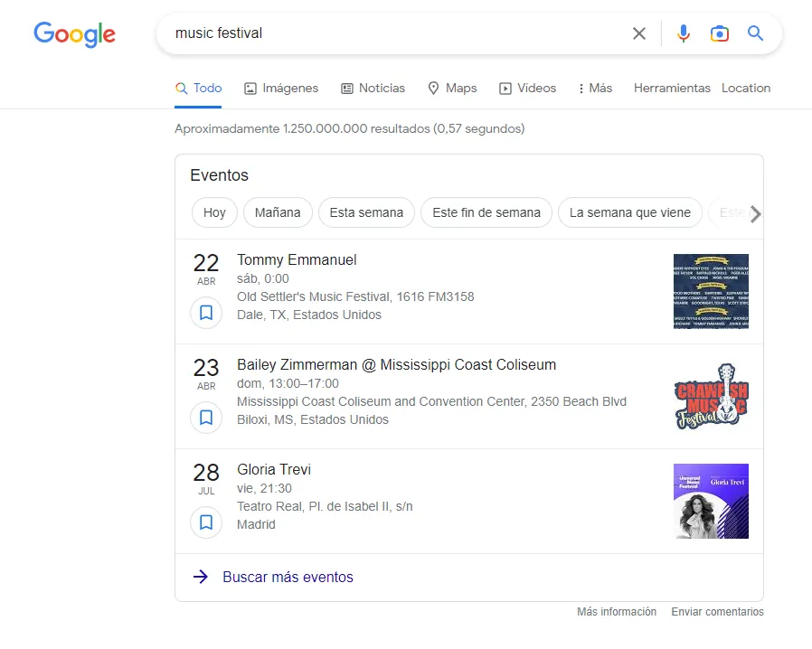The image size is (812, 649).
Task: Save the Tommy Emmanuel event bookmark
Action: click(x=206, y=313)
